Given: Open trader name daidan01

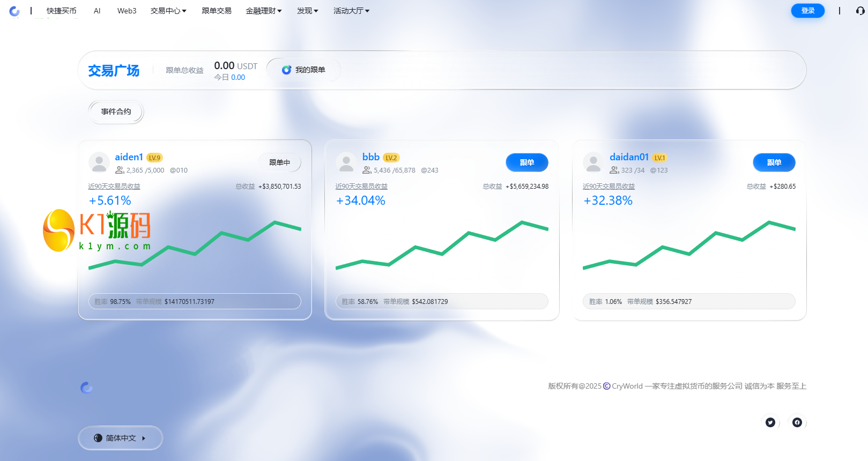Looking at the screenshot, I should [629, 157].
